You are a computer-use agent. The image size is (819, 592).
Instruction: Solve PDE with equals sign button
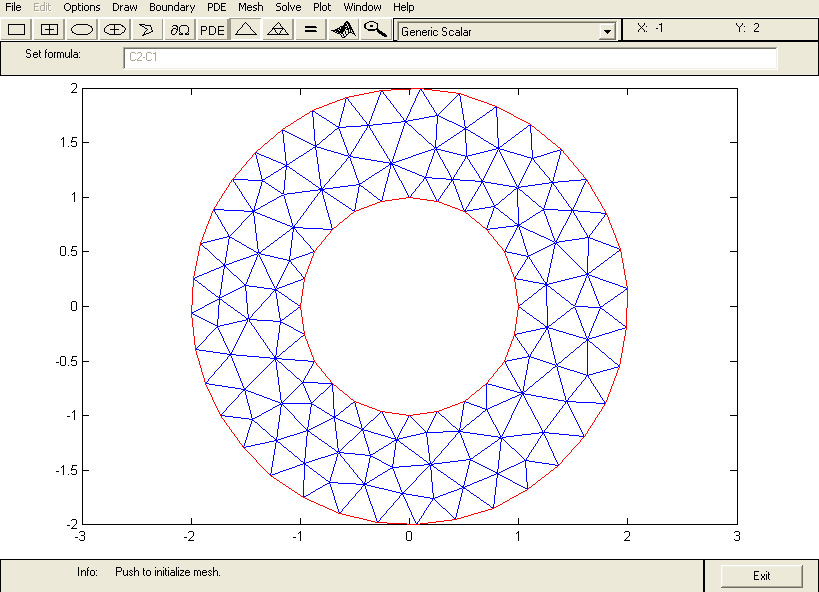click(x=310, y=30)
